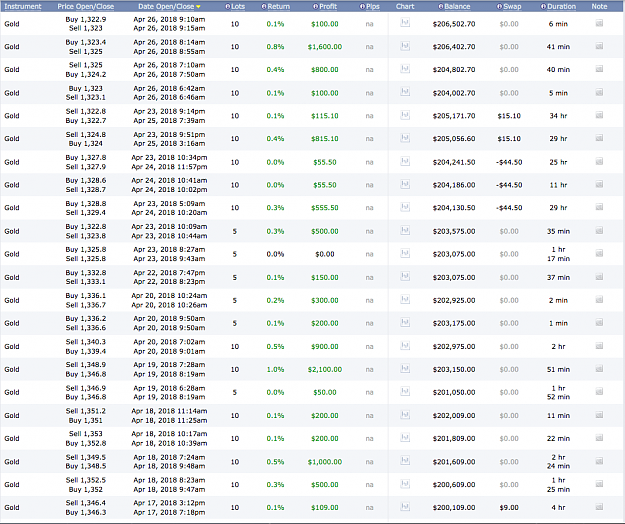Click the $9.00 swap value
Screen dimensions: 625x524
click(509, 507)
